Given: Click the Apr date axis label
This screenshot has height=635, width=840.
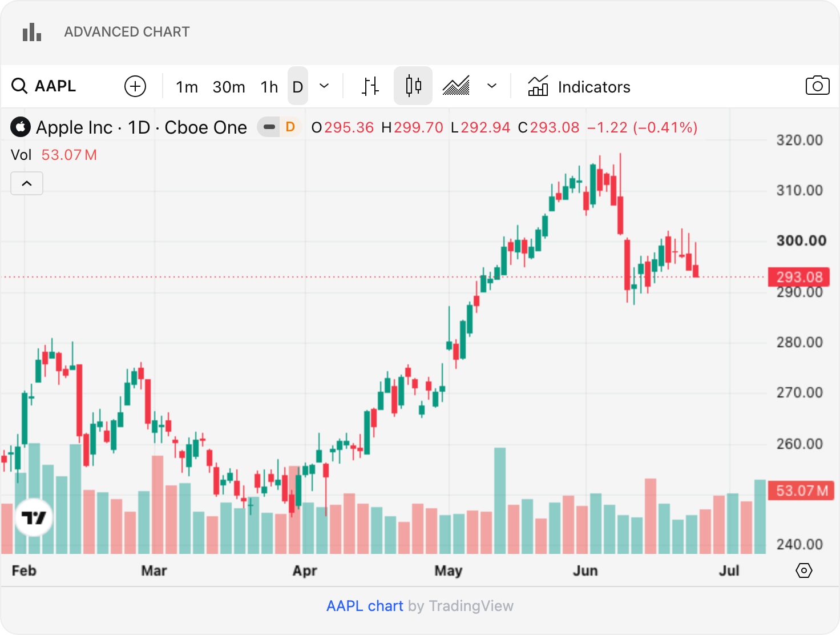Looking at the screenshot, I should (x=305, y=570).
